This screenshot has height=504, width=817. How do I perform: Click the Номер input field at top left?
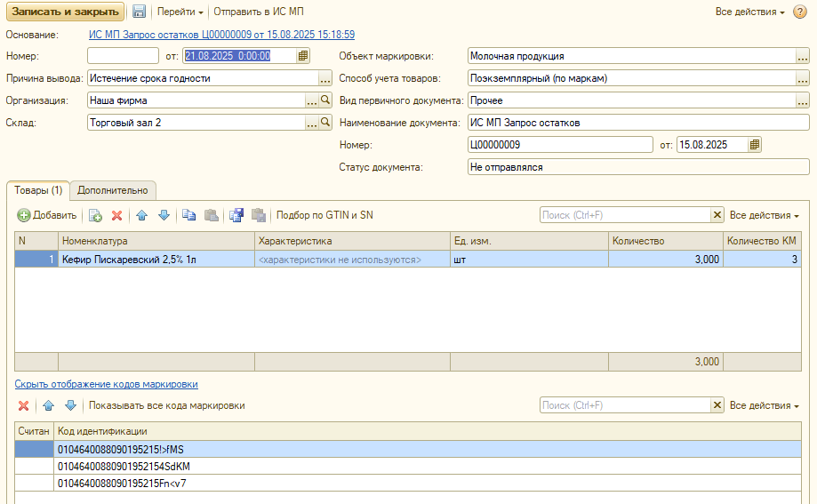[x=123, y=55]
